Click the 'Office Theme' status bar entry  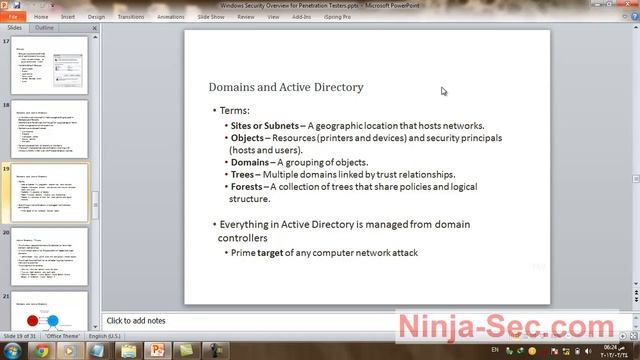[x=62, y=336]
